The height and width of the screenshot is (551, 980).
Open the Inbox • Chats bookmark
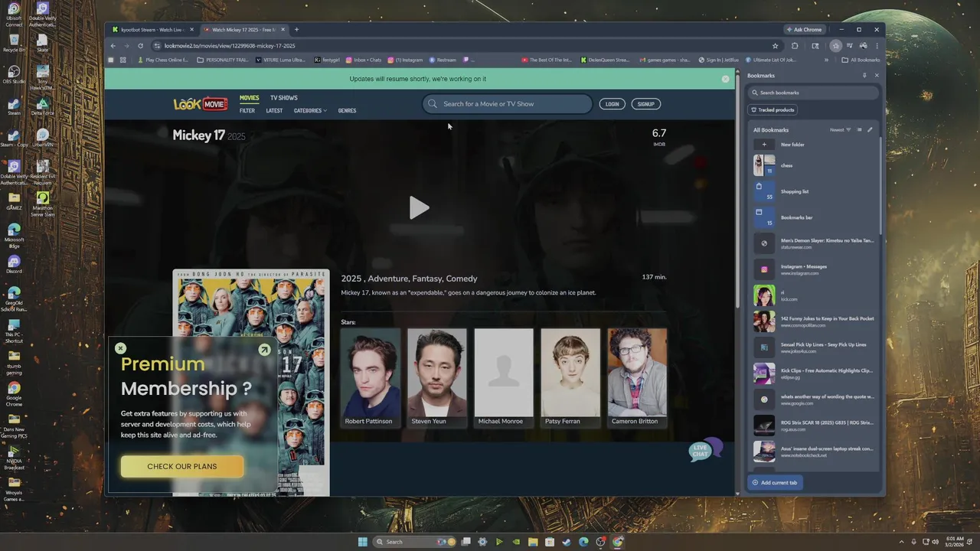[x=364, y=60]
